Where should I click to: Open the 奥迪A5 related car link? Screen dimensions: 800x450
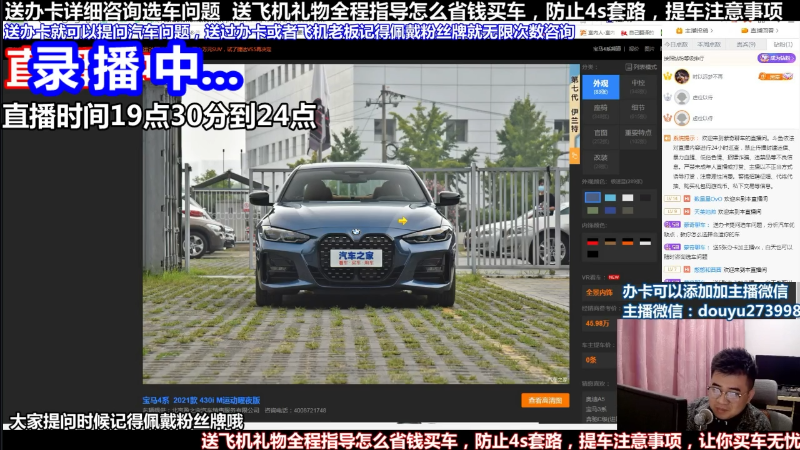click(x=595, y=399)
